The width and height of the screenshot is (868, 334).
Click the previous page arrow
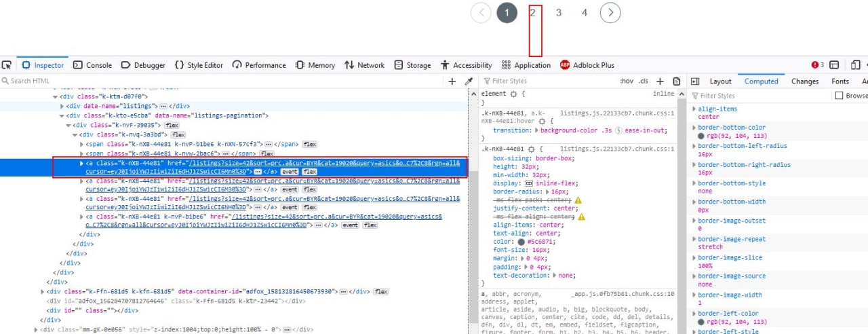481,12
